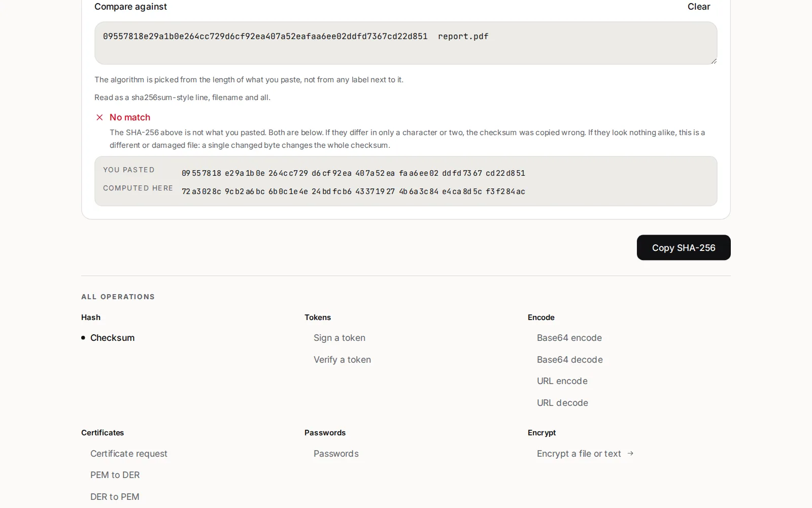Viewport: 812px width, 508px height.
Task: Select the COMPUTED HERE hash value
Action: coord(353,192)
